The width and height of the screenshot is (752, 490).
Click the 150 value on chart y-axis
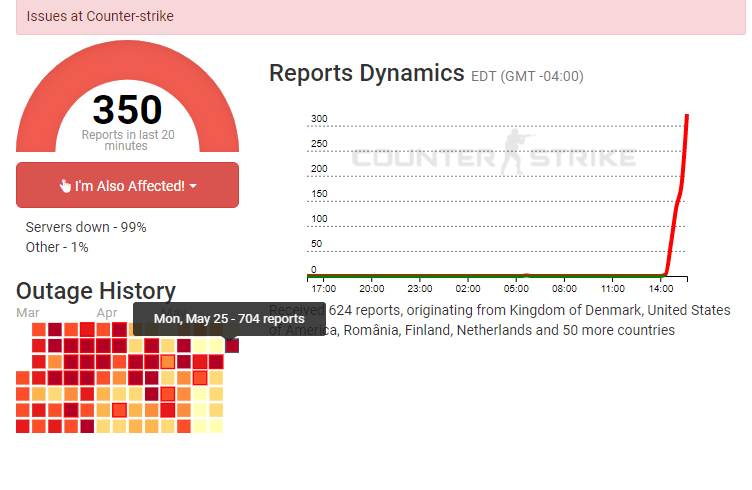pyautogui.click(x=319, y=194)
